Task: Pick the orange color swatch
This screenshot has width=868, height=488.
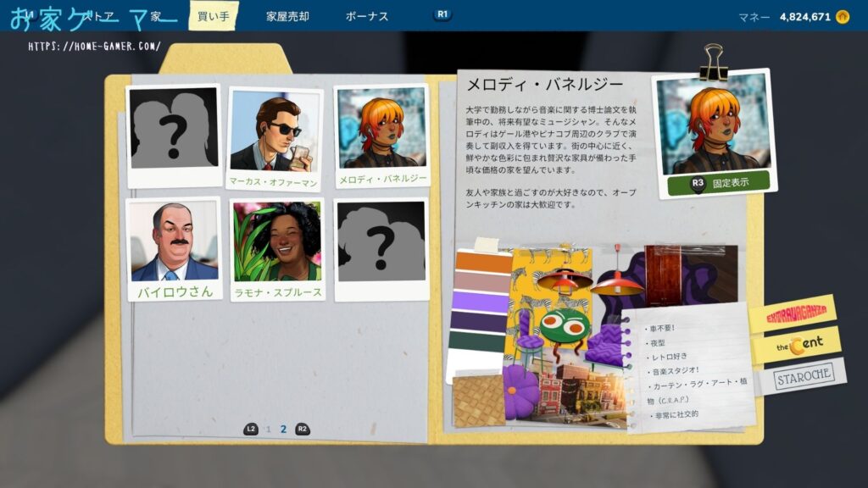Action: coord(482,262)
